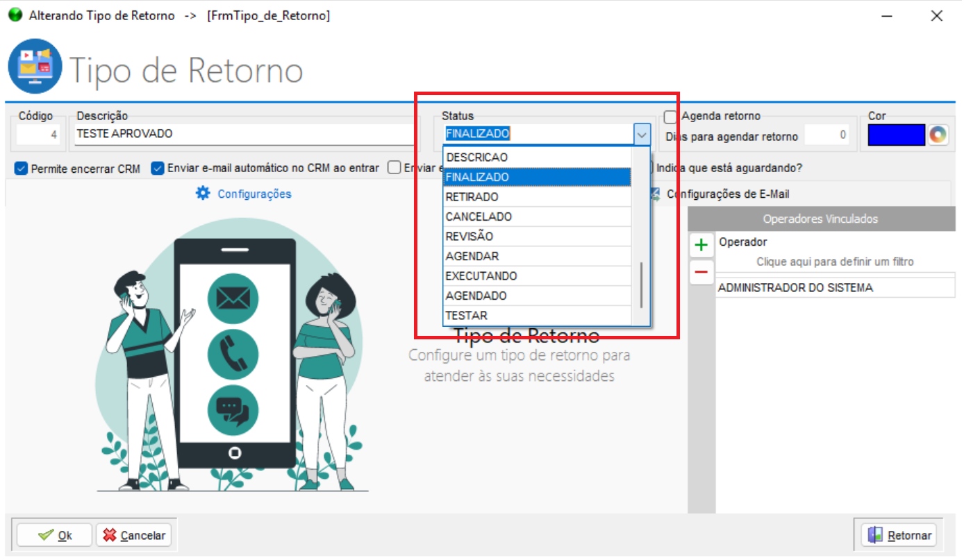The height and width of the screenshot is (560, 964).
Task: Click the Configurações de E-Mail tab icon
Action: point(655,194)
